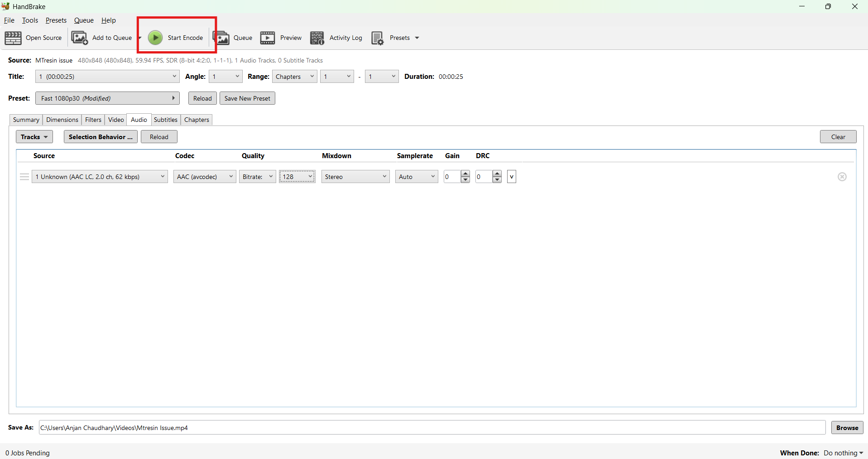Click the Add to Queue icon

click(x=80, y=38)
